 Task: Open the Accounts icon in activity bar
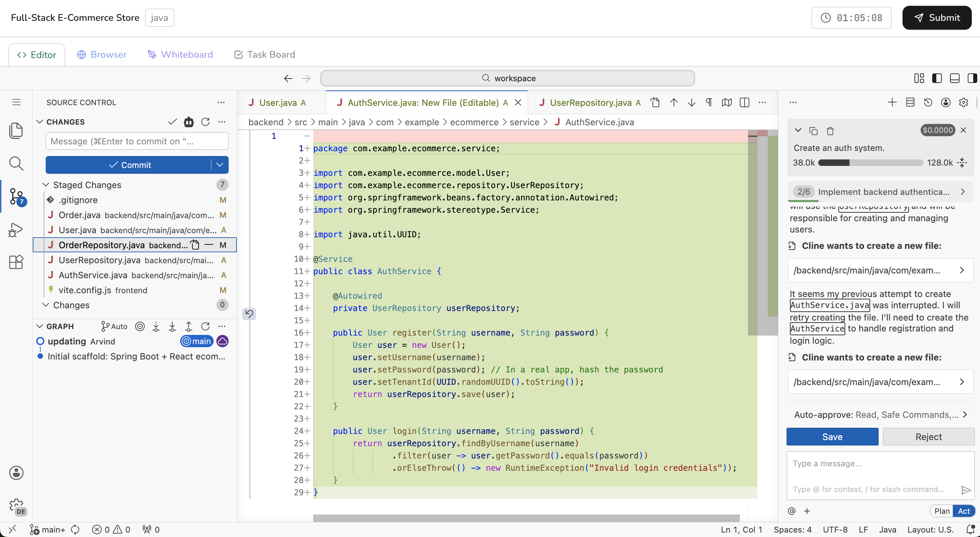[x=16, y=473]
